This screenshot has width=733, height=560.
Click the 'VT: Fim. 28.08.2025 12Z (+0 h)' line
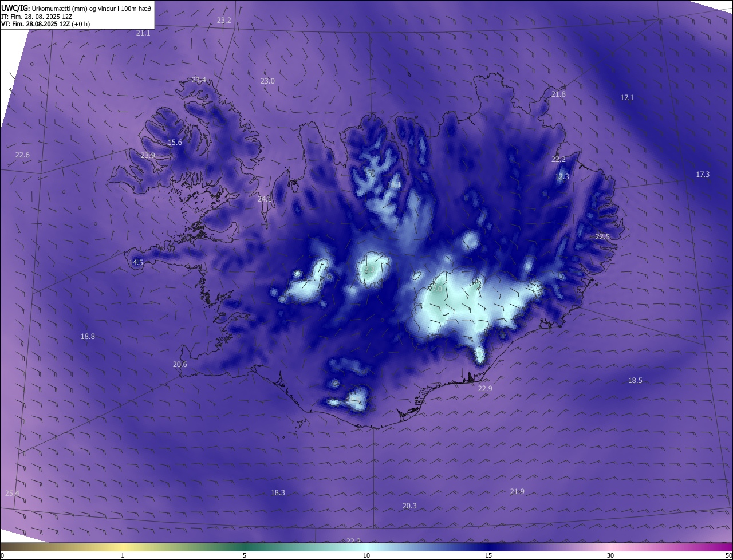(45, 24)
